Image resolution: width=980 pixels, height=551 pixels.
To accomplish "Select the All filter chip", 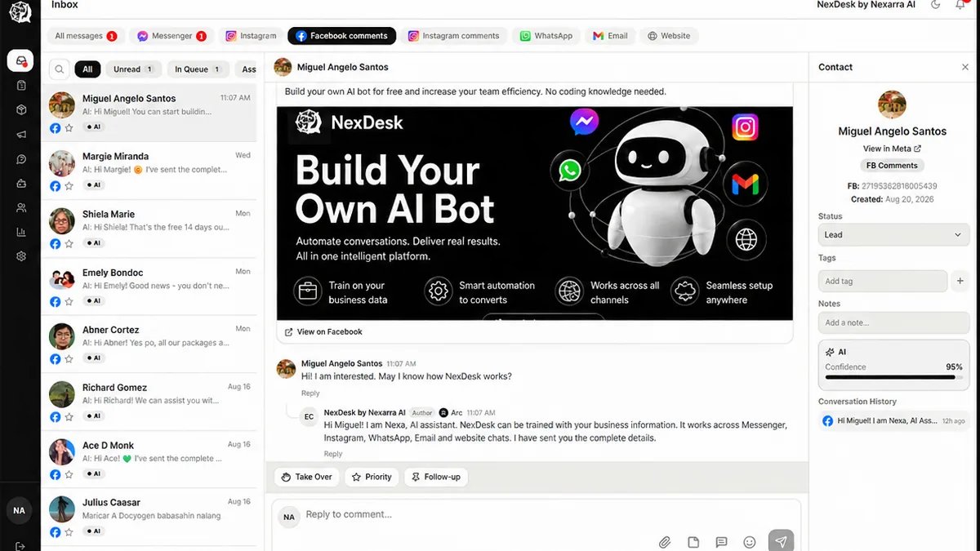I will (x=87, y=69).
